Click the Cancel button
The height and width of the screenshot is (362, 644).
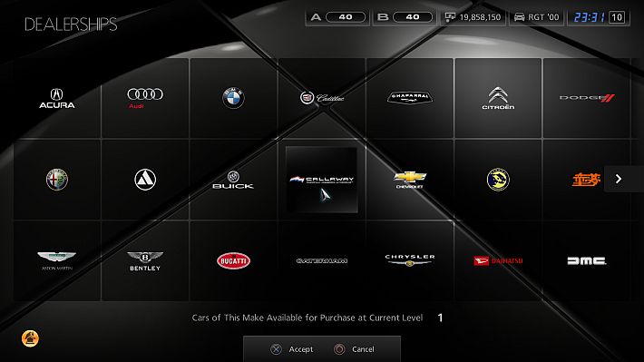(354, 349)
